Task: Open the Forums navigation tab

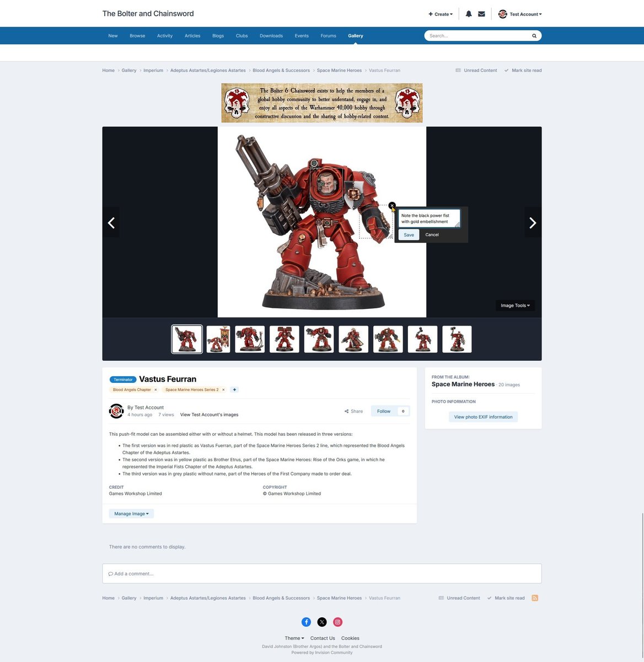Action: click(x=328, y=36)
